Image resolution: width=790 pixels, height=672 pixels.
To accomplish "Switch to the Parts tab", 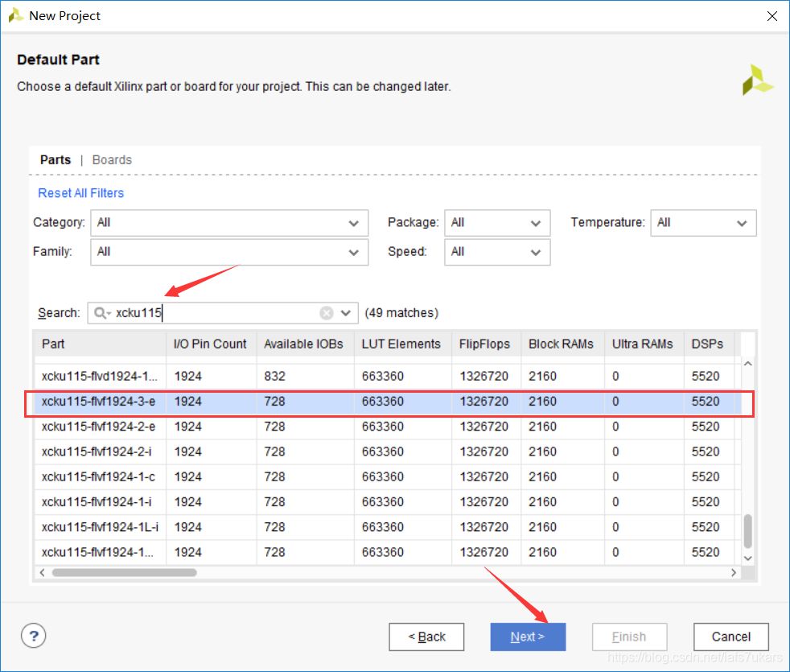I will pos(56,160).
